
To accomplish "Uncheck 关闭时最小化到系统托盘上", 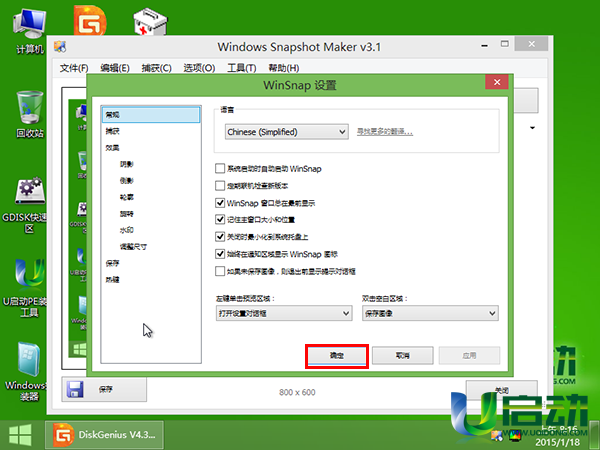I will [220, 237].
